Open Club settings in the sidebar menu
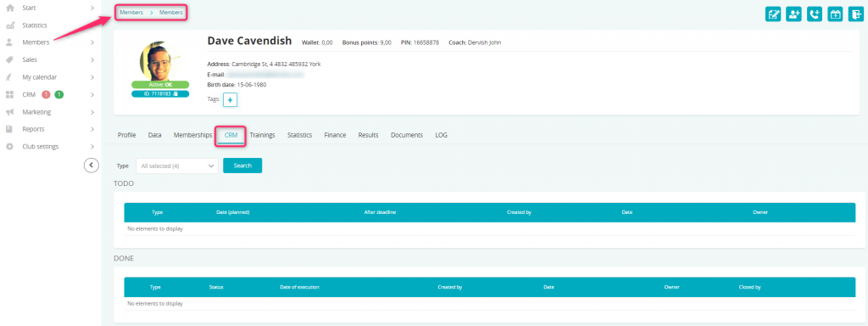Screen dimensions: 868x326 click(x=41, y=147)
